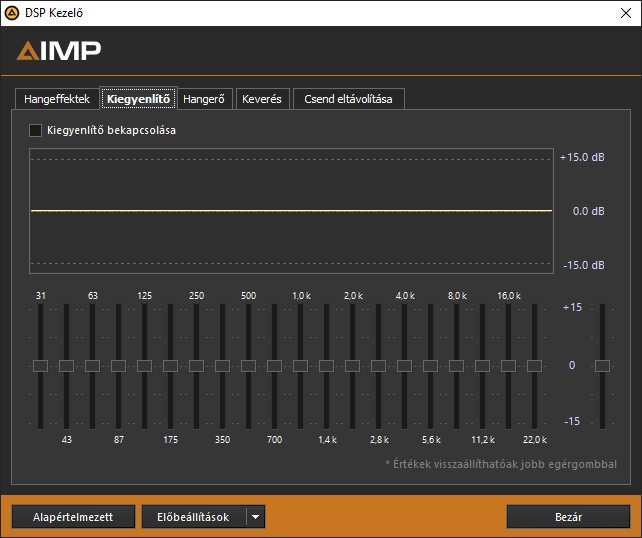
Task: Click the 2,0k band slider handle
Action: (x=353, y=366)
